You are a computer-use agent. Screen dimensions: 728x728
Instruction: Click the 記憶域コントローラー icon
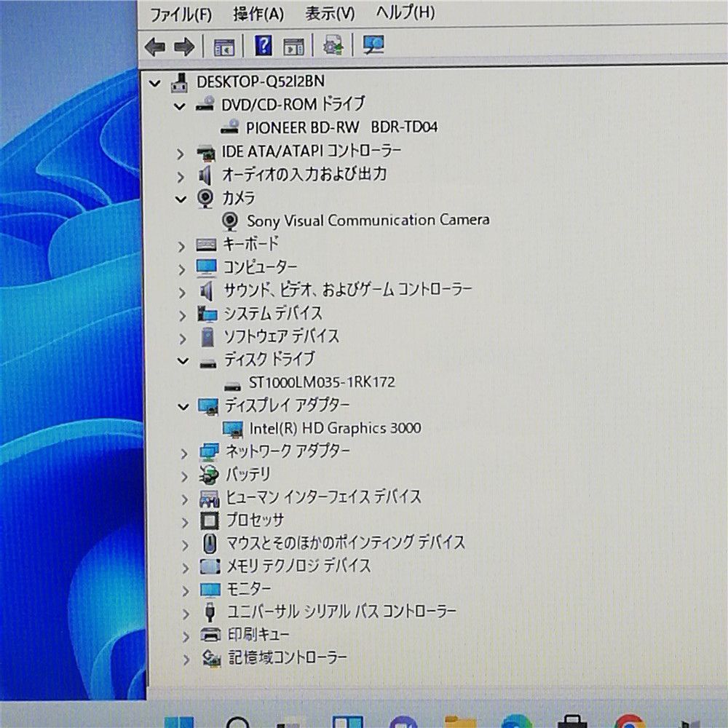click(211, 658)
